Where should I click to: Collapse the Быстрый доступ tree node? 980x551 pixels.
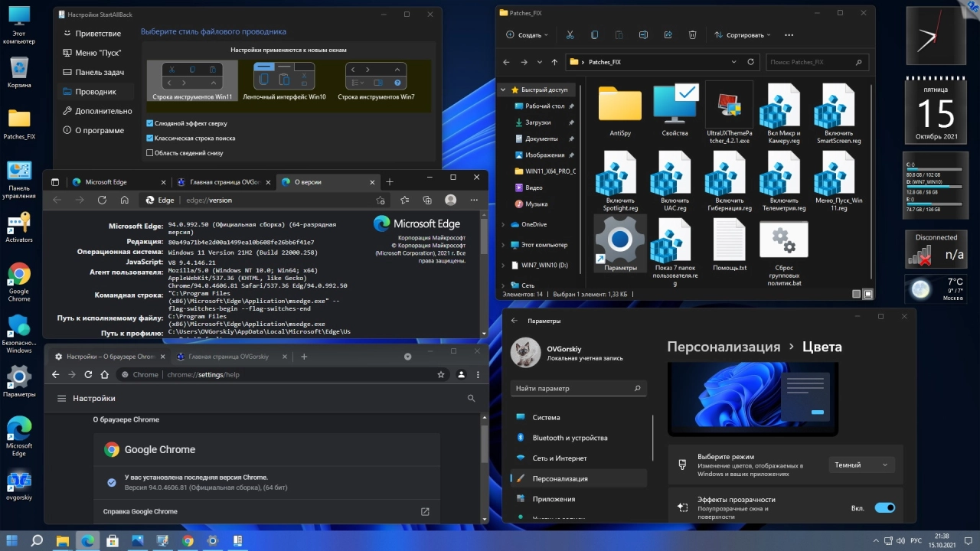pos(503,90)
